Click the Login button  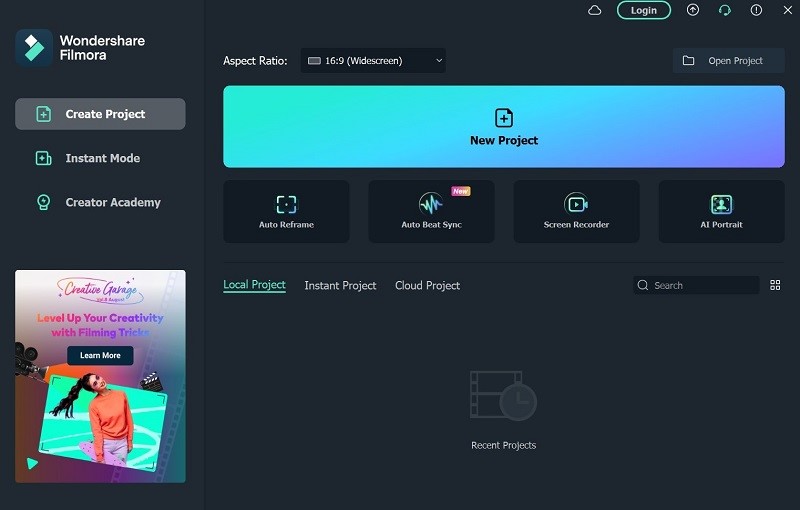click(644, 10)
